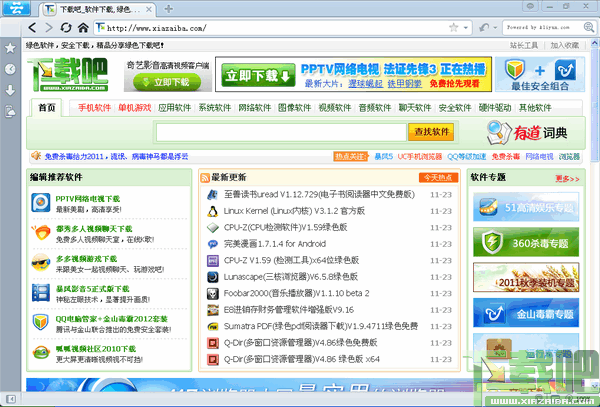Expand the undo closed tab dropdown
The image size is (600, 407).
(x=495, y=28)
